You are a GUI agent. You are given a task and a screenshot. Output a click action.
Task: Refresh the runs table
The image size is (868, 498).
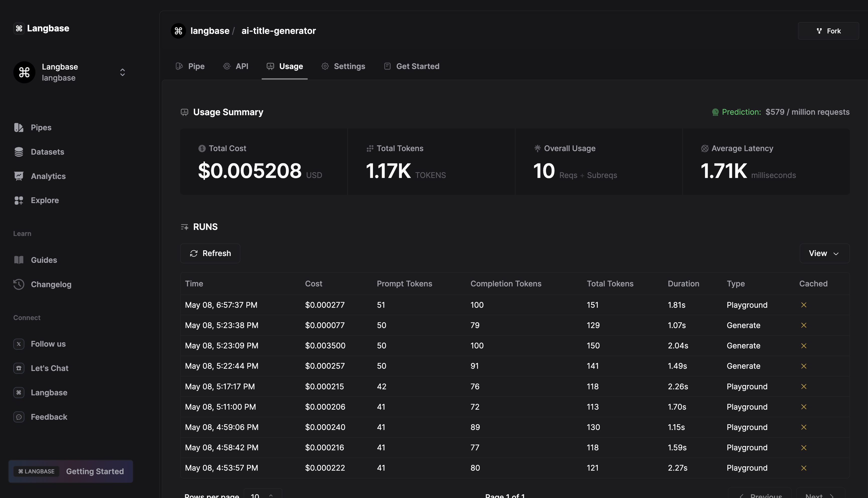(210, 254)
